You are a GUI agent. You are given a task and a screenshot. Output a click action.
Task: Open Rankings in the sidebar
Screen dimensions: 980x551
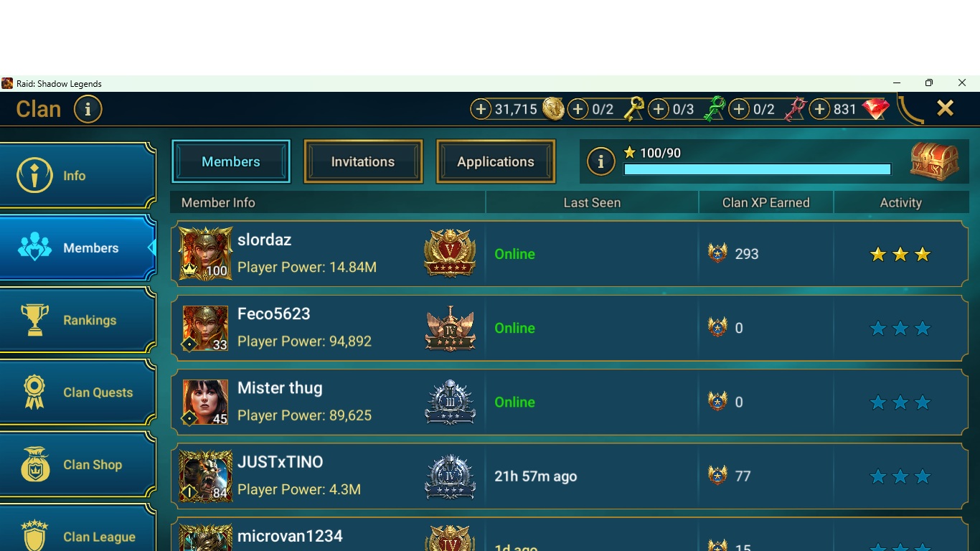77,320
